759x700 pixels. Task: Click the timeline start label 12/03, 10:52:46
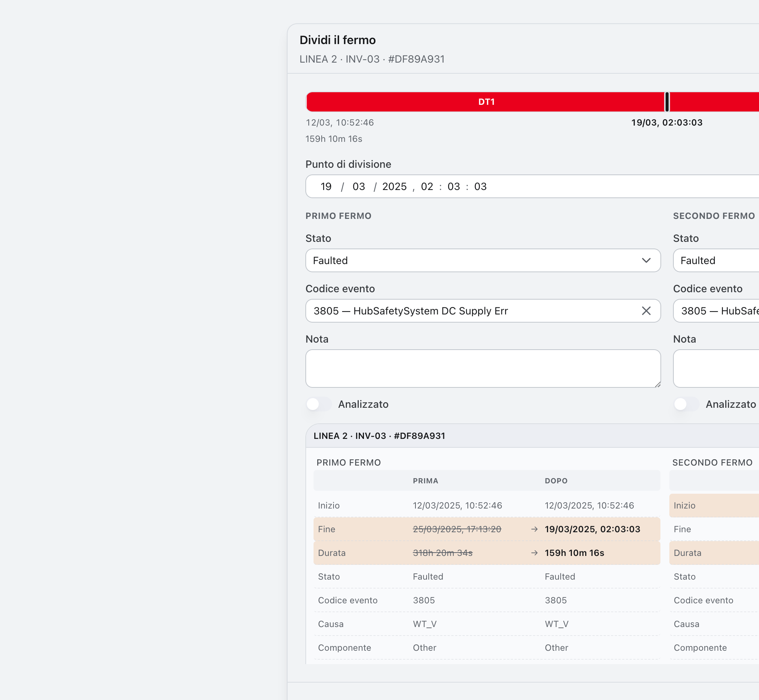click(340, 123)
